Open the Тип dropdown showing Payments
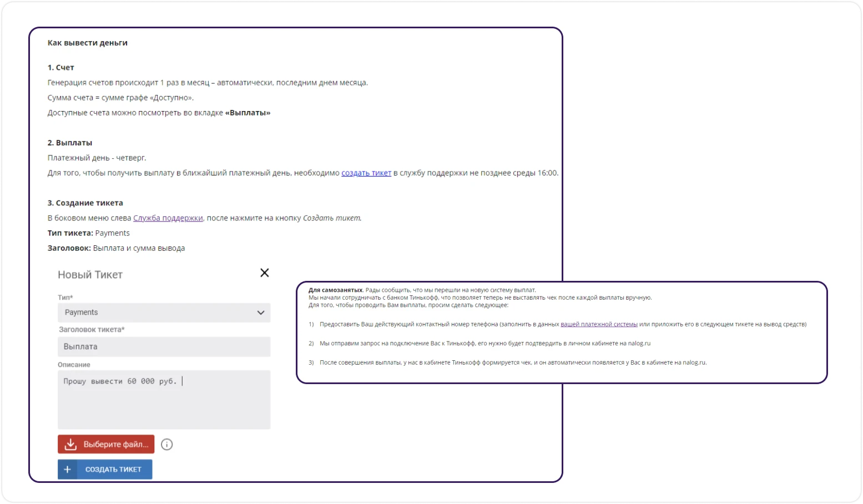Image resolution: width=863 pixels, height=504 pixels. (164, 313)
